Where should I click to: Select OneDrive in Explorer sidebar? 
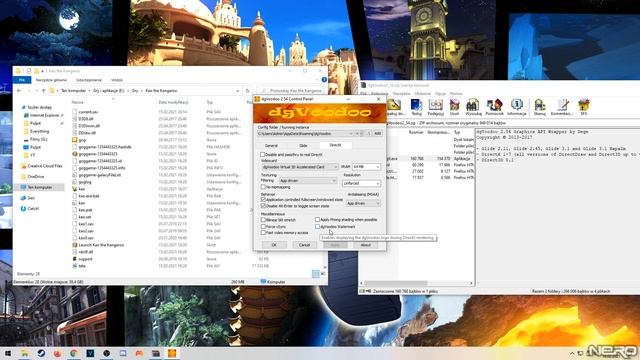(36, 177)
